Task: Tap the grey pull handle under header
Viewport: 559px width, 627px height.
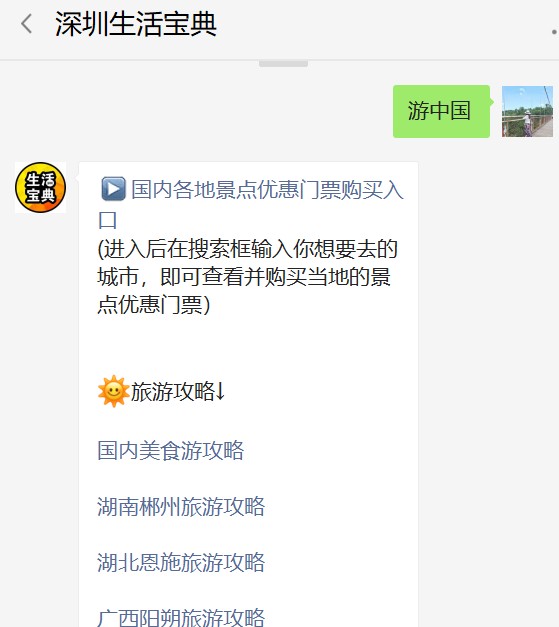Action: click(x=283, y=64)
